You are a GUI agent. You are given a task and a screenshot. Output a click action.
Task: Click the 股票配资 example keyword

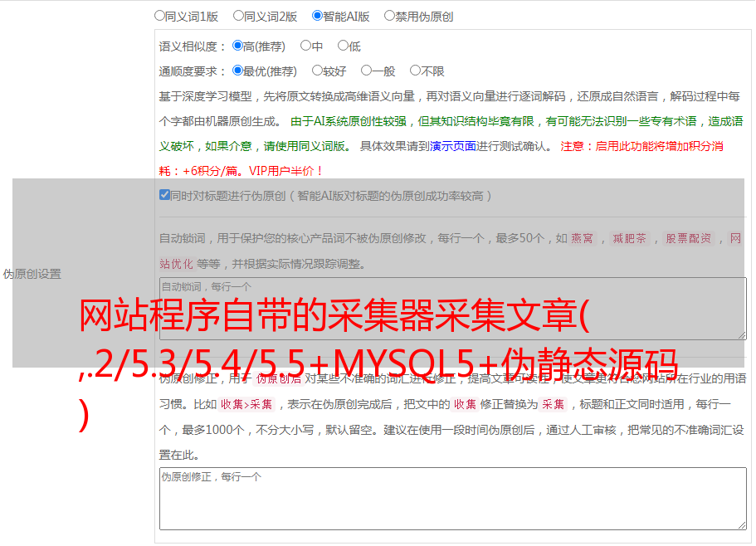tap(689, 238)
